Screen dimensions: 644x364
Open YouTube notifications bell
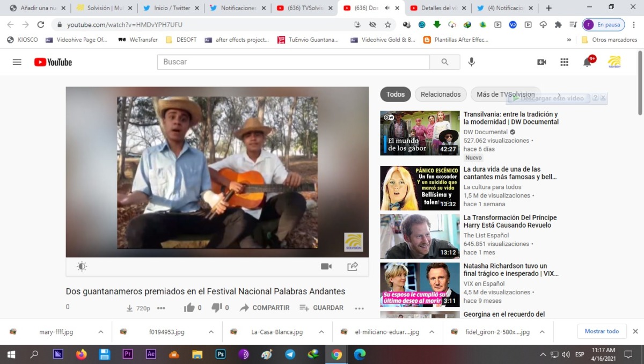click(x=587, y=62)
